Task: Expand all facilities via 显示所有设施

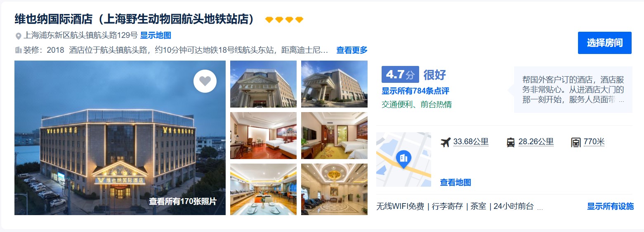Action: coord(610,206)
